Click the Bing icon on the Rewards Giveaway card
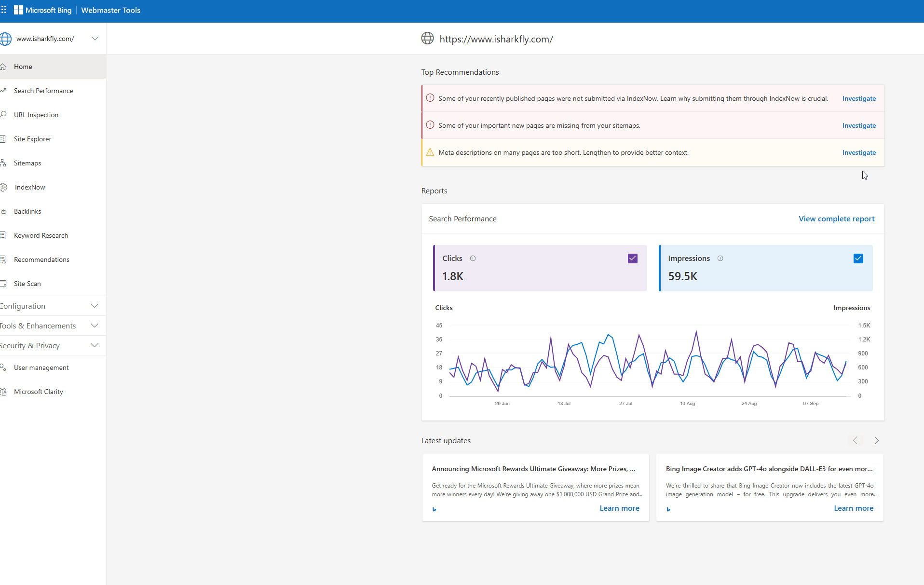This screenshot has width=924, height=585. point(435,509)
